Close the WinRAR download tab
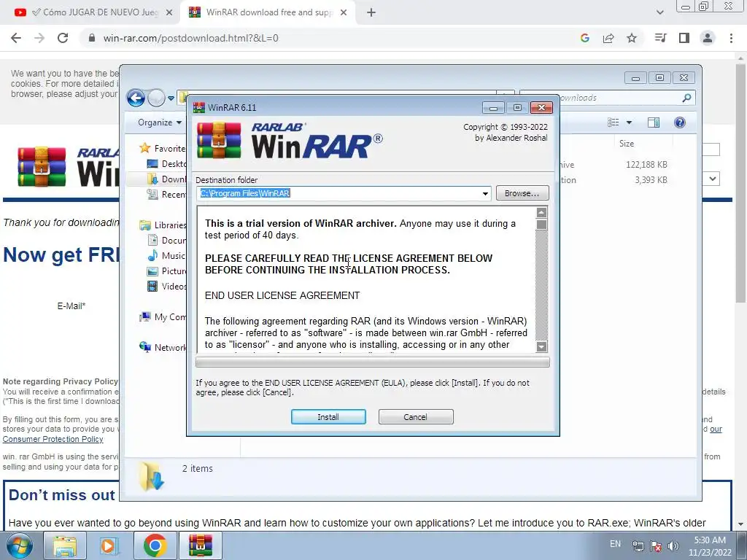 click(344, 13)
